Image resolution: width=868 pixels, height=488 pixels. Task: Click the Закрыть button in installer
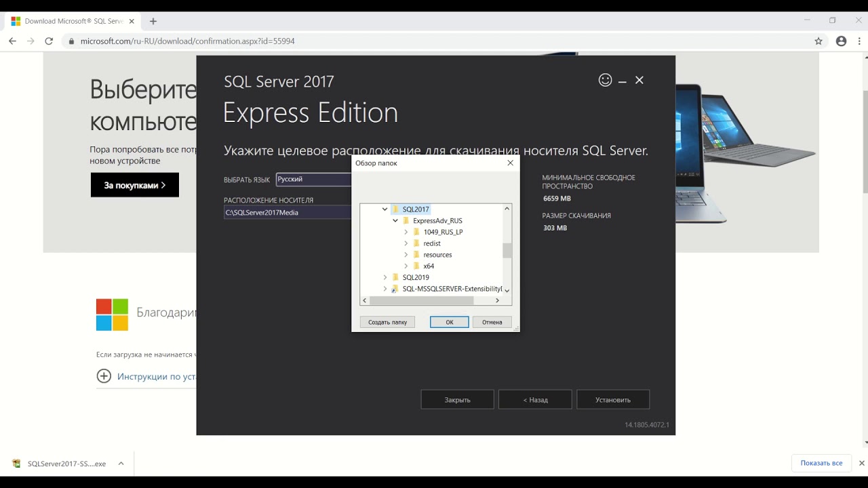(x=457, y=400)
